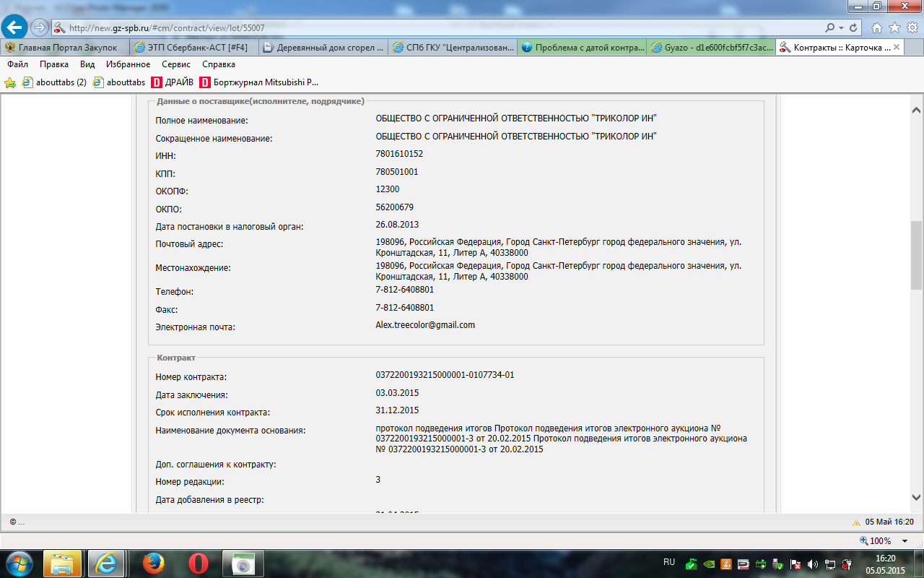Click the registration date 26.08.2013

(x=397, y=225)
